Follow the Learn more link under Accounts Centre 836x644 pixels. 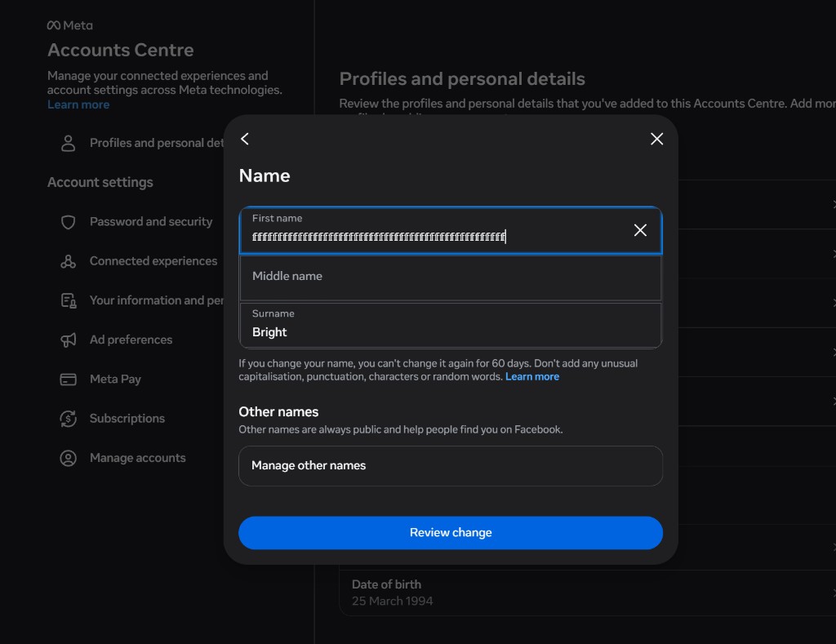click(78, 104)
